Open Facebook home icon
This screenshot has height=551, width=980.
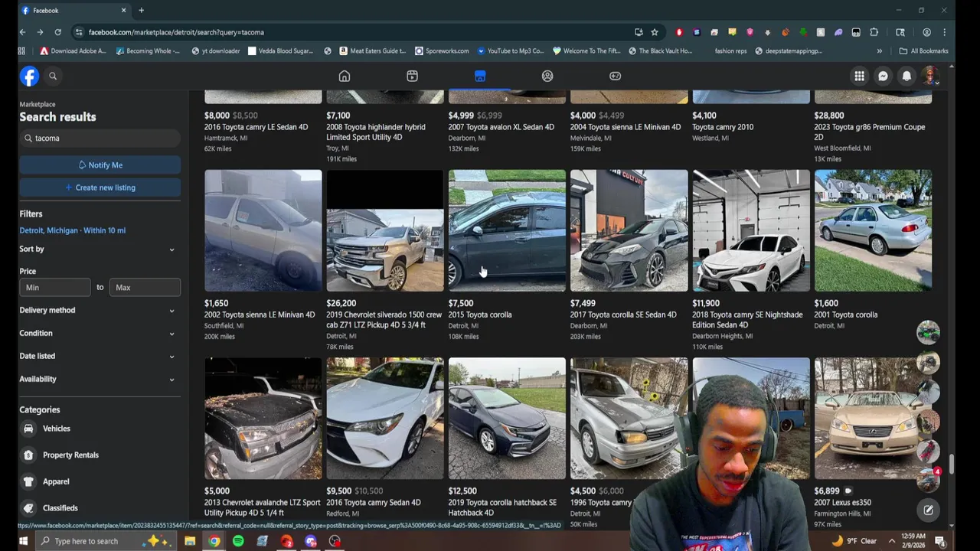(345, 76)
